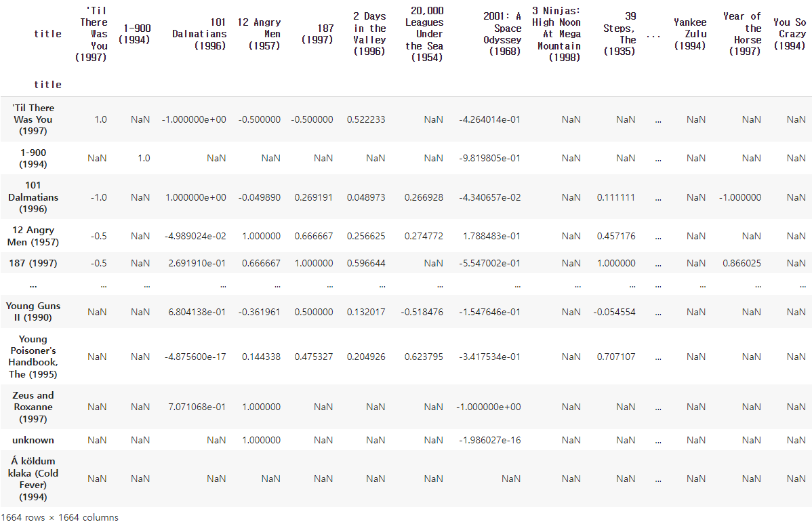This screenshot has width=812, height=522.
Task: Select the 'Young Poisoner's Handbook, The (1995)' row label
Action: click(33, 357)
